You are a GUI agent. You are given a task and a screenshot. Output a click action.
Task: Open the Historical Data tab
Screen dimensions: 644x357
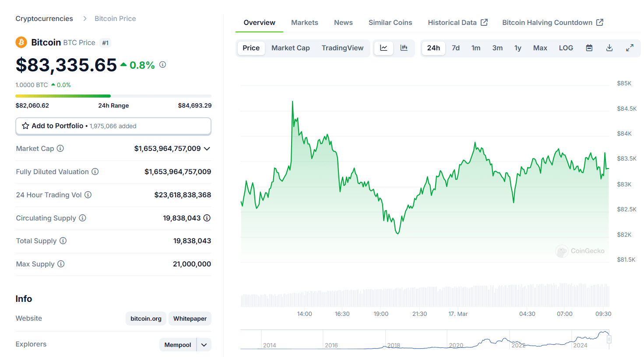pos(457,22)
